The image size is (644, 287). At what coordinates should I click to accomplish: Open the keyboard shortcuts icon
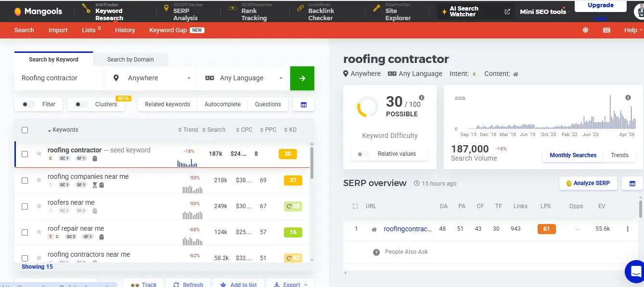point(606,30)
